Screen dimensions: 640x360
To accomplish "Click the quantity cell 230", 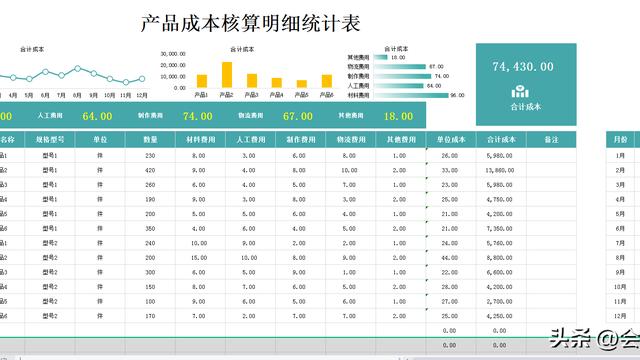I will pos(150,156).
